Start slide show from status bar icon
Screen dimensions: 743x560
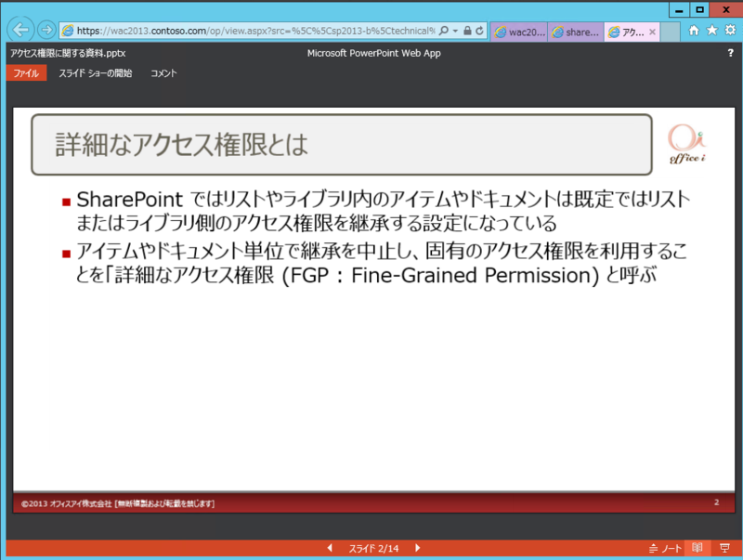click(724, 548)
